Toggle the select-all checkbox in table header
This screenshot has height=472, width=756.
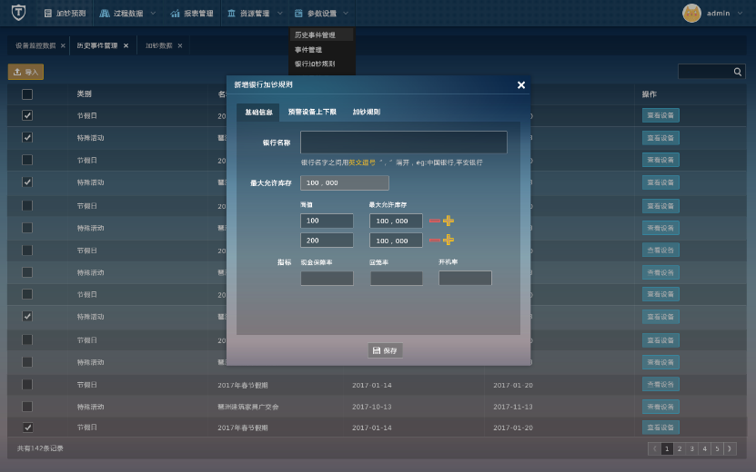point(27,94)
